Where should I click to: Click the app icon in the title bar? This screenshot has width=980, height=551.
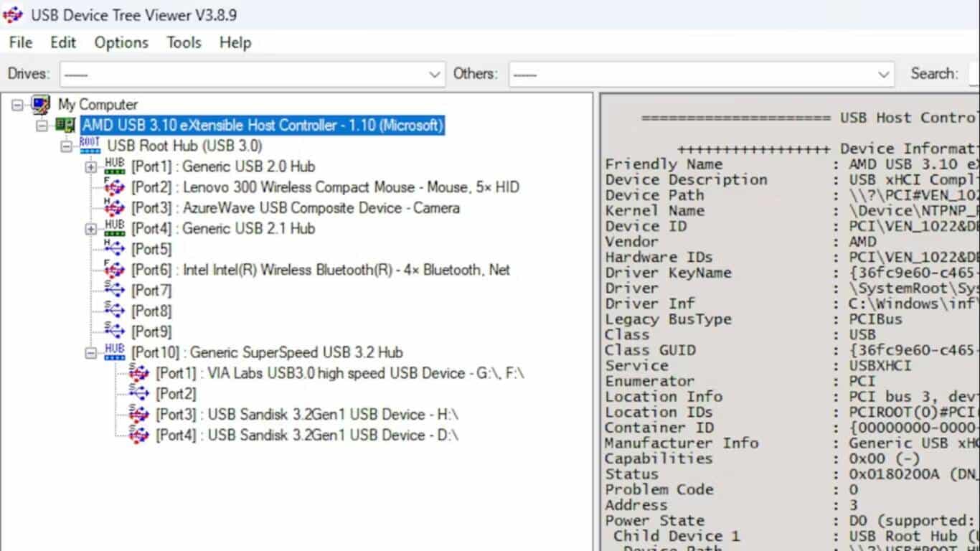coord(12,14)
